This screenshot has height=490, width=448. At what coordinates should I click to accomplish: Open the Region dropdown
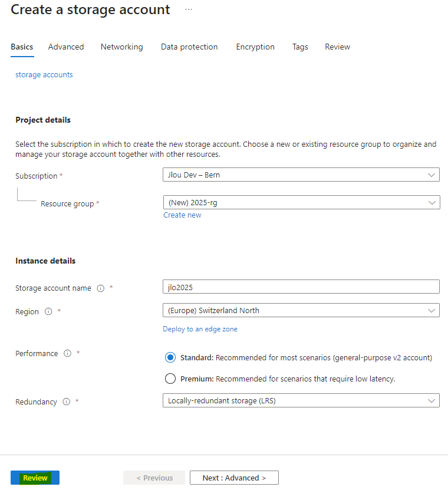click(301, 310)
